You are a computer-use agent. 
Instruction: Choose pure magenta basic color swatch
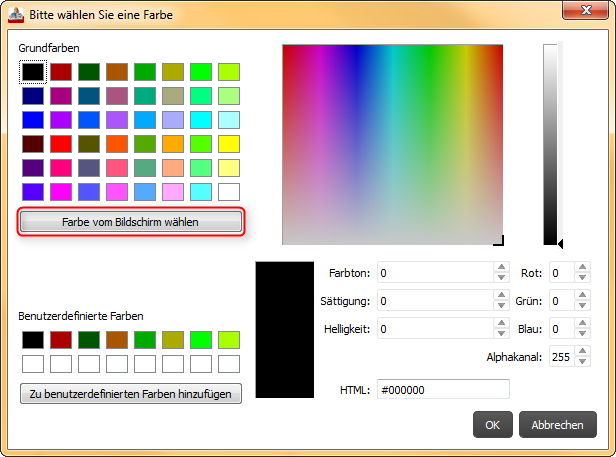click(x=61, y=192)
